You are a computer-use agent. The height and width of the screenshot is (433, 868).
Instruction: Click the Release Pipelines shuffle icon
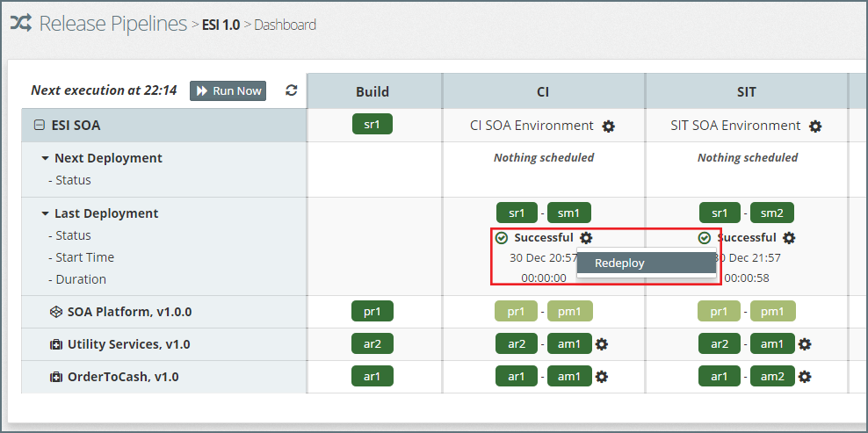pyautogui.click(x=21, y=24)
